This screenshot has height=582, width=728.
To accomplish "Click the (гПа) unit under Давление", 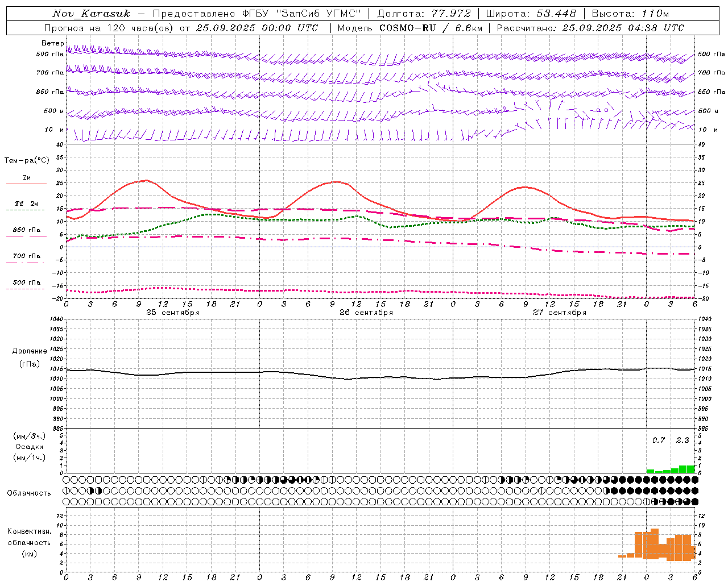I will (x=30, y=364).
